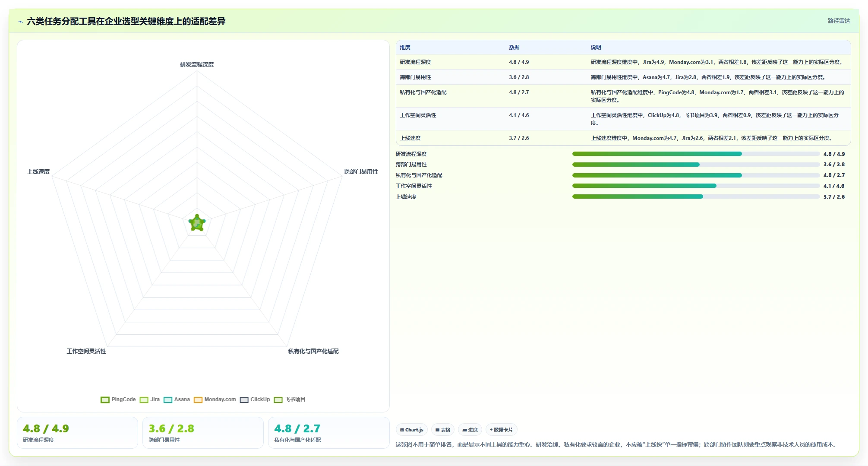Click the 研发流程深度 progress bar

click(x=696, y=154)
